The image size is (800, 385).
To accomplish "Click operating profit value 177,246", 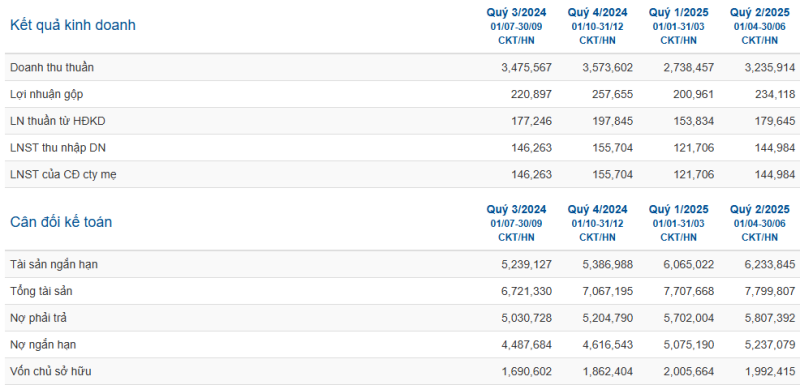I will pyautogui.click(x=531, y=121).
